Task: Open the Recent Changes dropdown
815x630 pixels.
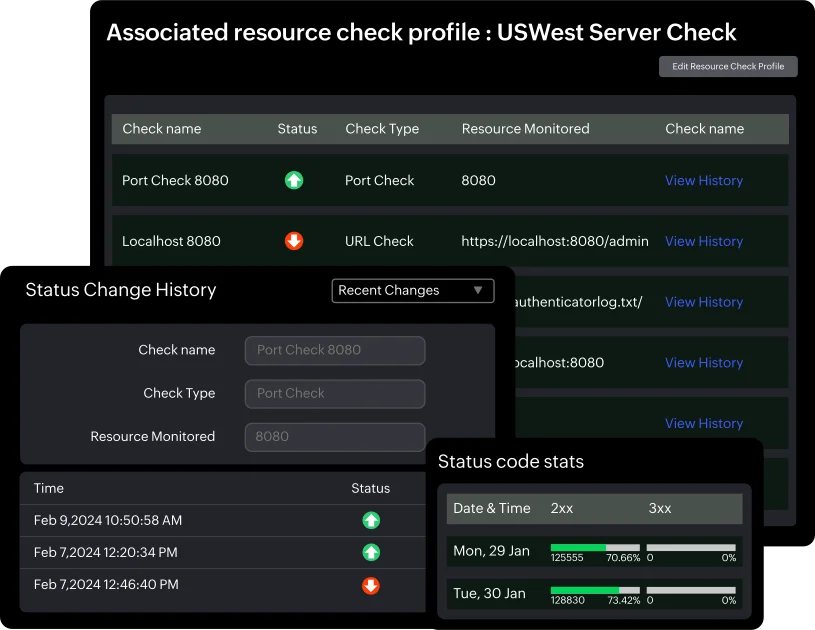Action: coord(412,290)
